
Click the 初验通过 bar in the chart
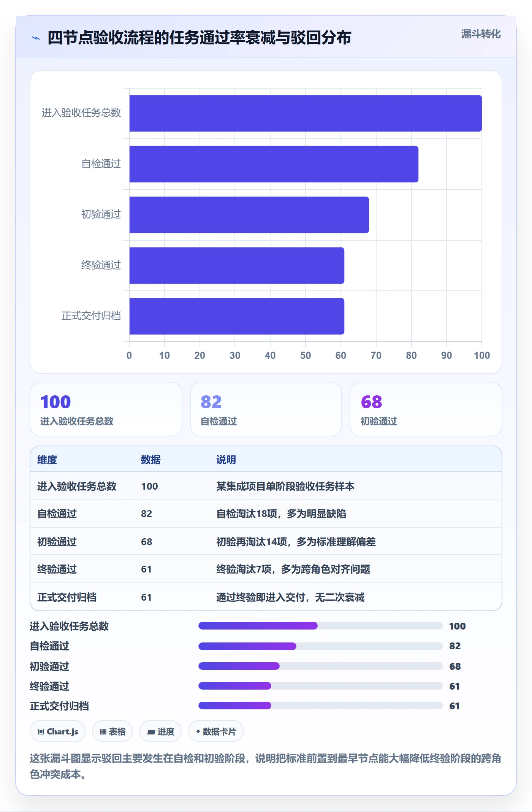(249, 215)
